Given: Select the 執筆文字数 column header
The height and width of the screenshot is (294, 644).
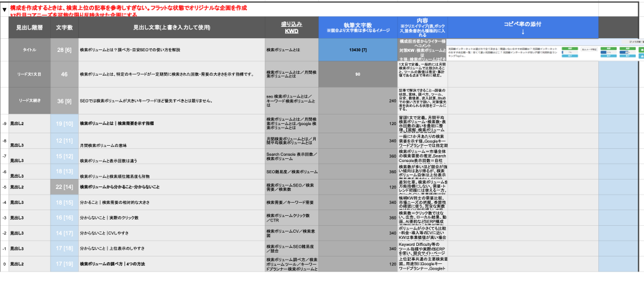Looking at the screenshot, I should (358, 28).
